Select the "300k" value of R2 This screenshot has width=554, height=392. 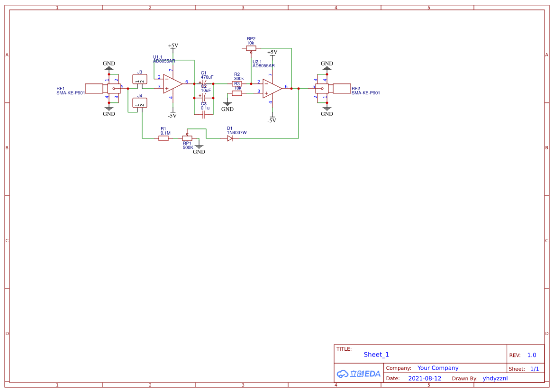click(x=239, y=79)
